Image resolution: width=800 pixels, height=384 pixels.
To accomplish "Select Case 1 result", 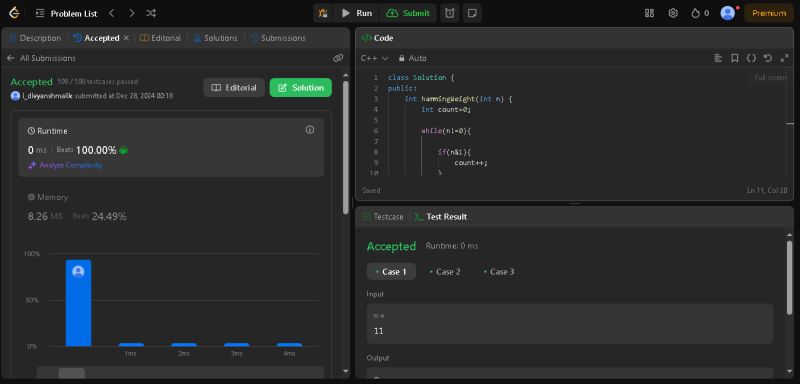I will click(x=391, y=272).
